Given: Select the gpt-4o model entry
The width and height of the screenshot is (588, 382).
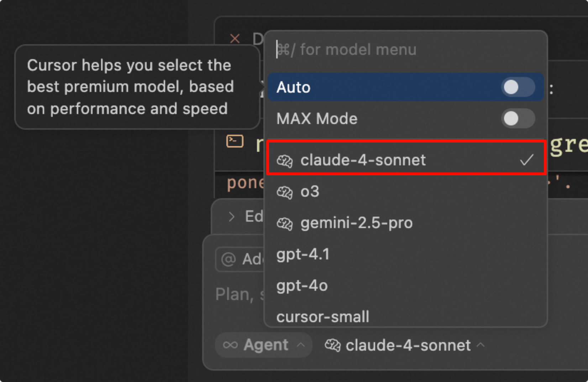Looking at the screenshot, I should [302, 286].
